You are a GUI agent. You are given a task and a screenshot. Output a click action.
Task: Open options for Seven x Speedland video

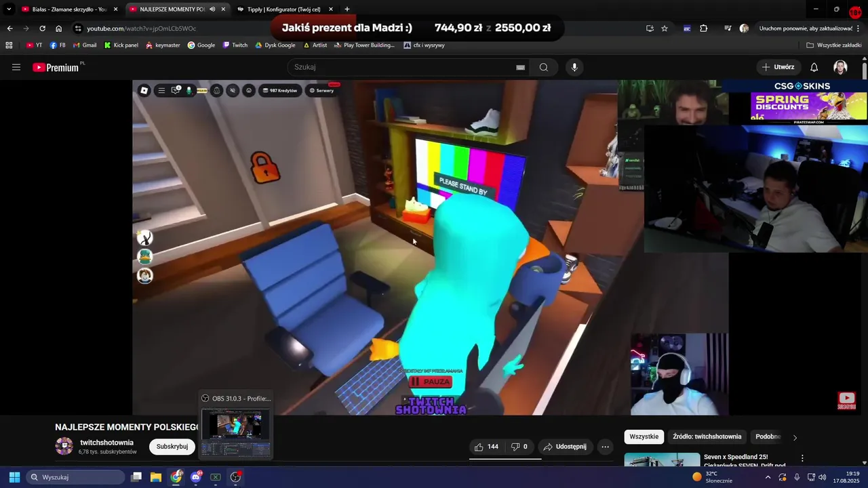click(802, 458)
